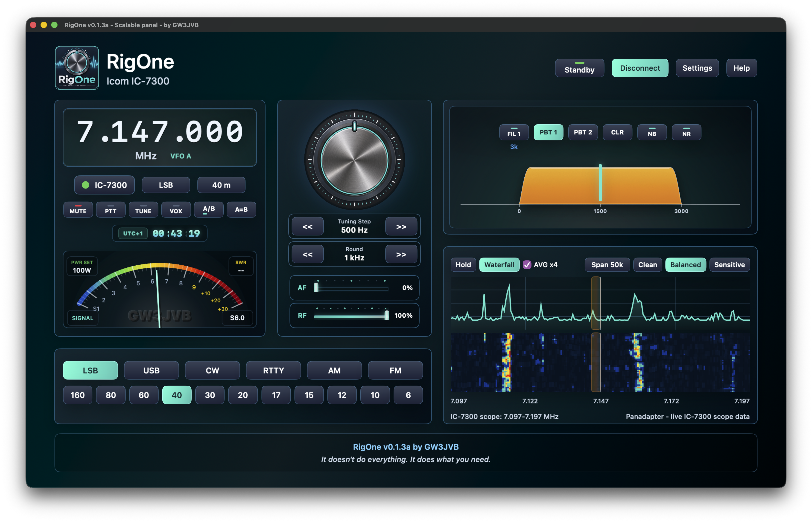The height and width of the screenshot is (522, 812).
Task: Toggle the TUNE button
Action: point(143,209)
